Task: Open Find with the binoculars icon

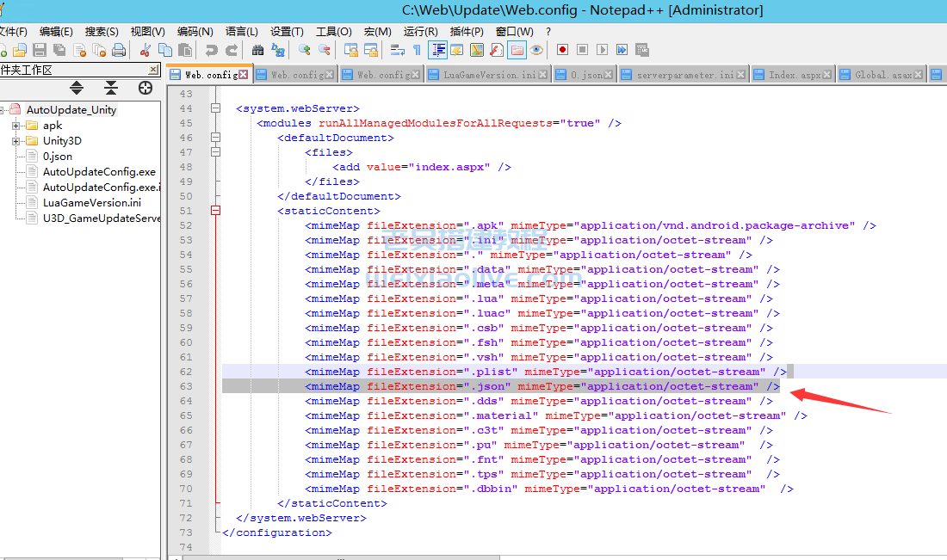Action: pos(257,50)
